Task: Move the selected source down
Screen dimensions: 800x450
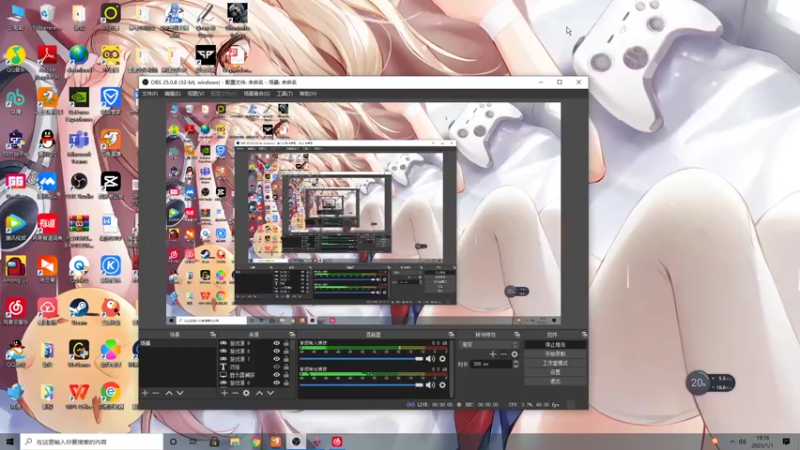Action: pyautogui.click(x=270, y=393)
